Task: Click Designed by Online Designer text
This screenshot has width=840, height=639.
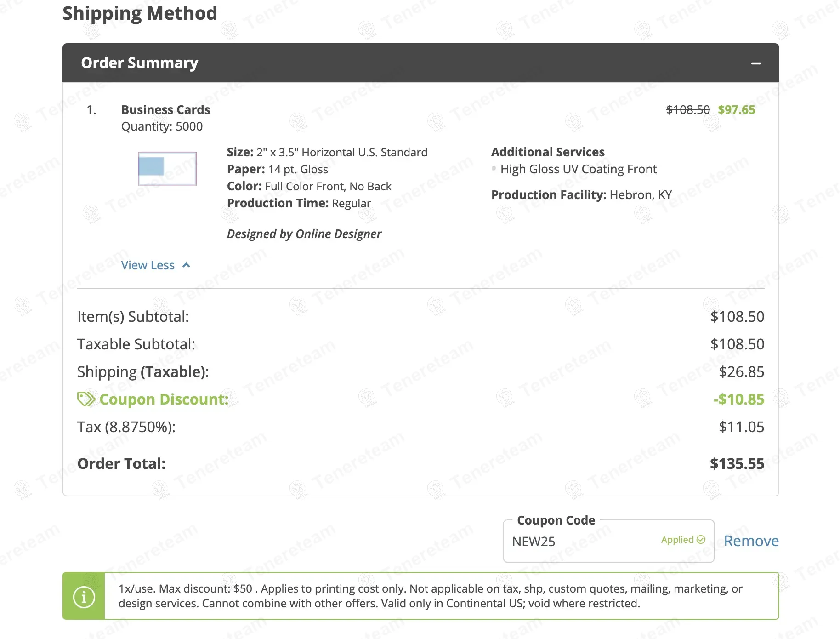Action: click(304, 234)
